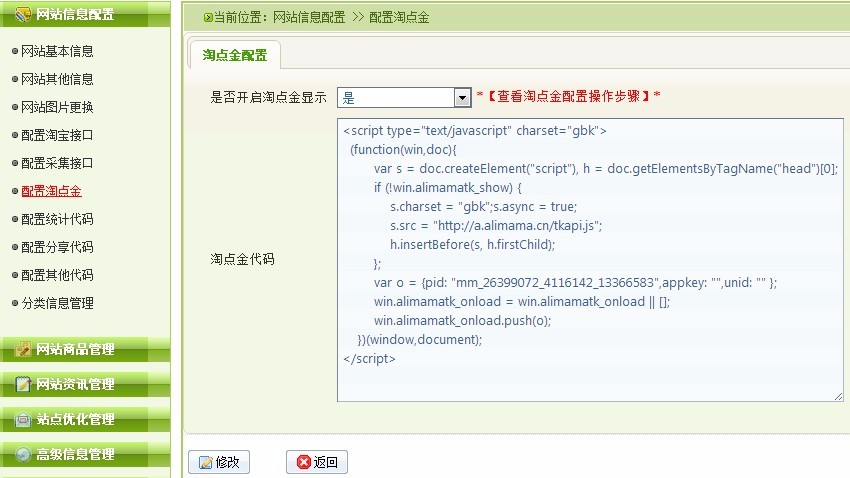Open 配置统计代码 menu item
Screen dimensions: 850x478
pos(57,219)
